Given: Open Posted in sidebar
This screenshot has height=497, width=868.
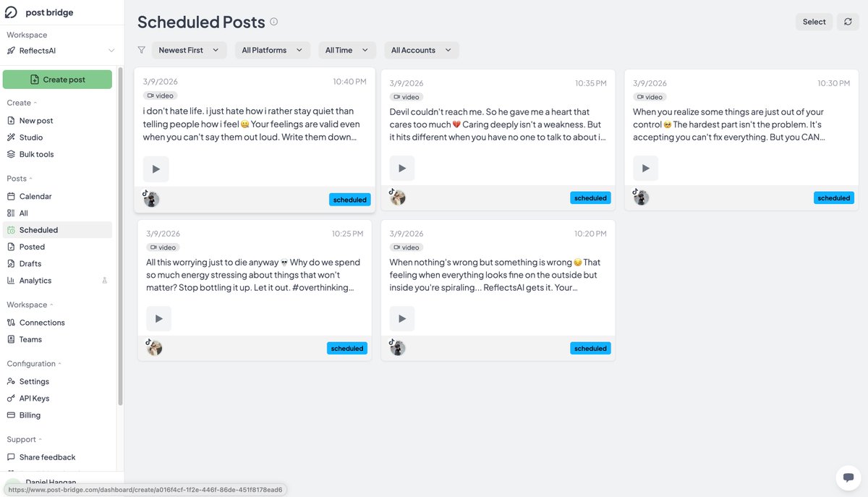Looking at the screenshot, I should point(57,247).
